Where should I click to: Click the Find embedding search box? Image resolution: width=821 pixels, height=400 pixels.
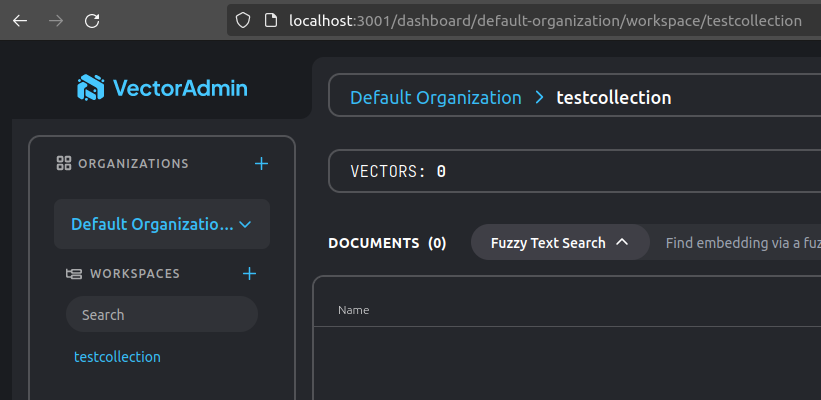[x=740, y=242]
